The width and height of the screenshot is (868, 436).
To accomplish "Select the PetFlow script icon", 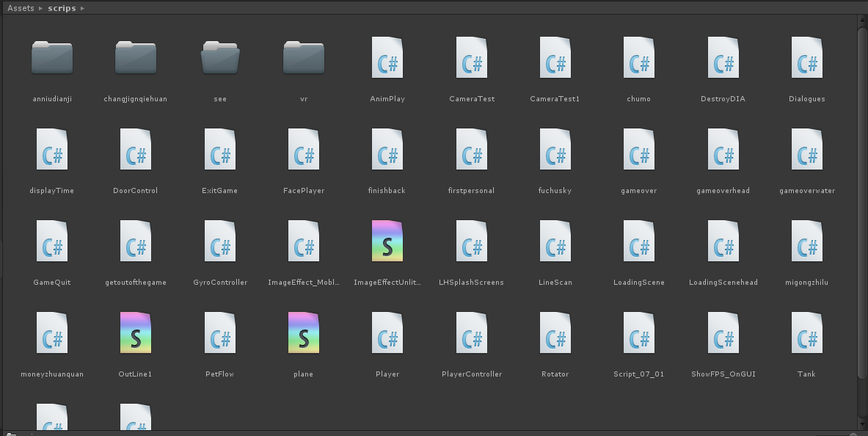I will [x=220, y=333].
